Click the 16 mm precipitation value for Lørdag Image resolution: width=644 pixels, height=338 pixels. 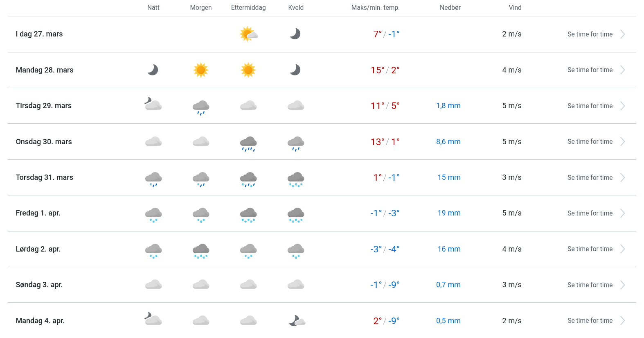pos(449,249)
